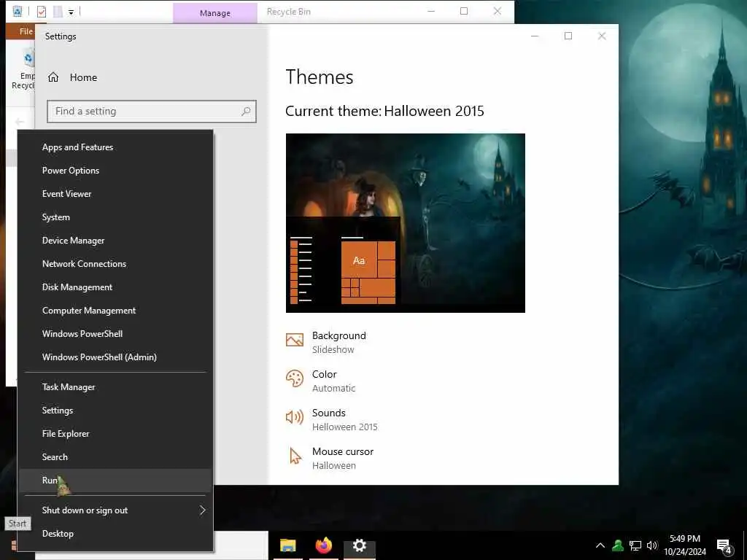747x560 pixels.
Task: Close the Settings window
Action: tap(602, 36)
